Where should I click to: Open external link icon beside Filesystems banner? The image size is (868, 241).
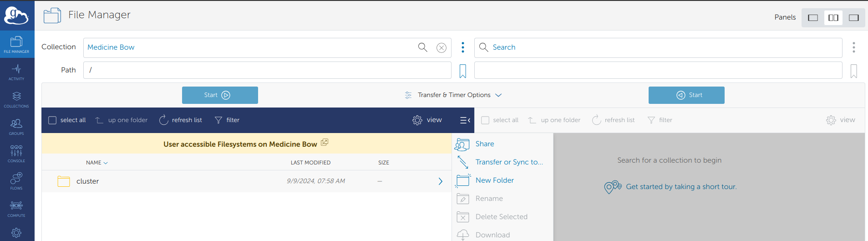coord(325,143)
